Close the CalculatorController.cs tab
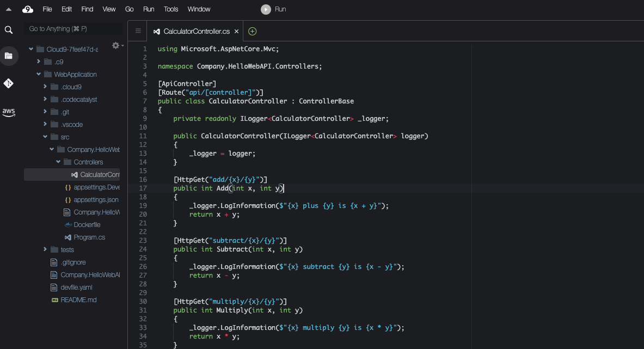This screenshot has height=349, width=644. [x=236, y=31]
